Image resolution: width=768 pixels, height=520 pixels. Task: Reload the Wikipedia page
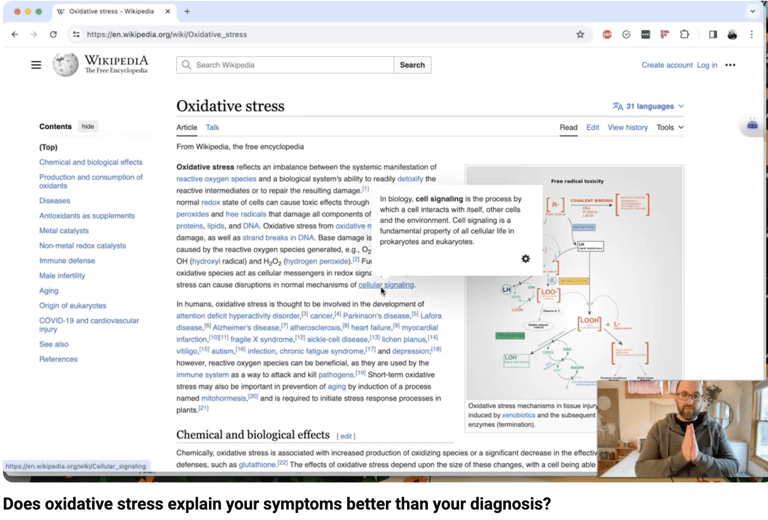pyautogui.click(x=53, y=34)
